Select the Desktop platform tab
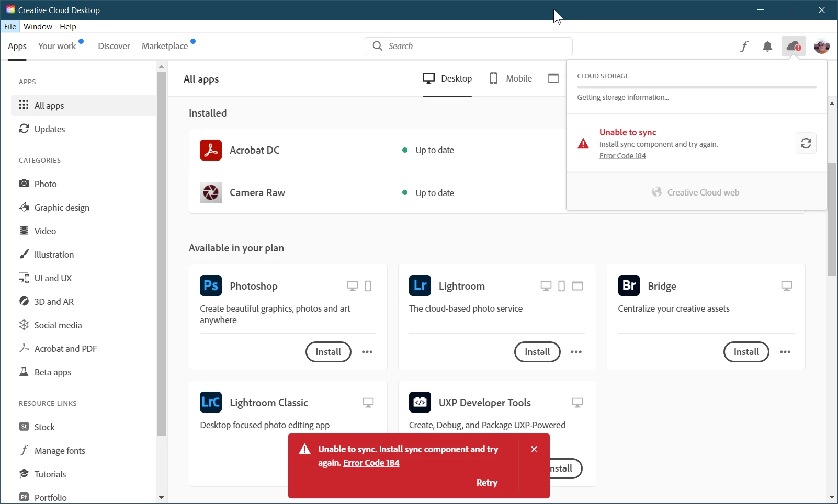The height and width of the screenshot is (504, 838). [447, 78]
